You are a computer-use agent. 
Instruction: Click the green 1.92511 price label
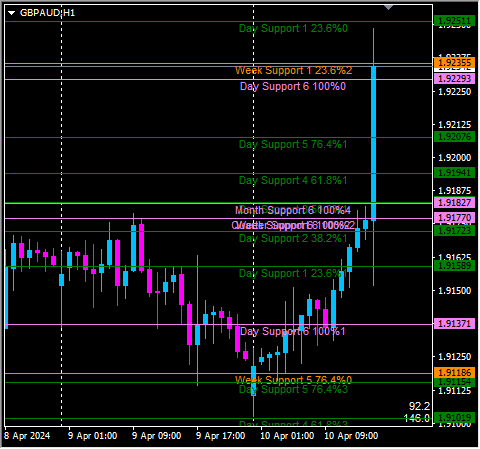point(454,21)
